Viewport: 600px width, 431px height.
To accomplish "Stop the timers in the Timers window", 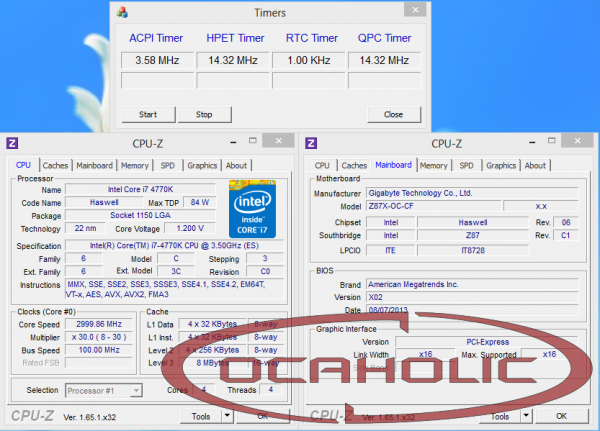I will click(x=205, y=114).
